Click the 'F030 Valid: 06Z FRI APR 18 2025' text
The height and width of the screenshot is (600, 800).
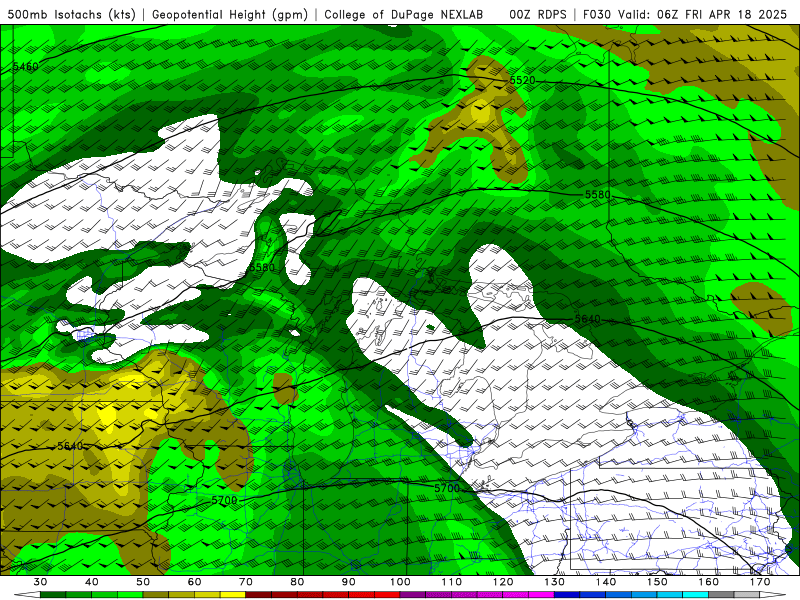685,15
